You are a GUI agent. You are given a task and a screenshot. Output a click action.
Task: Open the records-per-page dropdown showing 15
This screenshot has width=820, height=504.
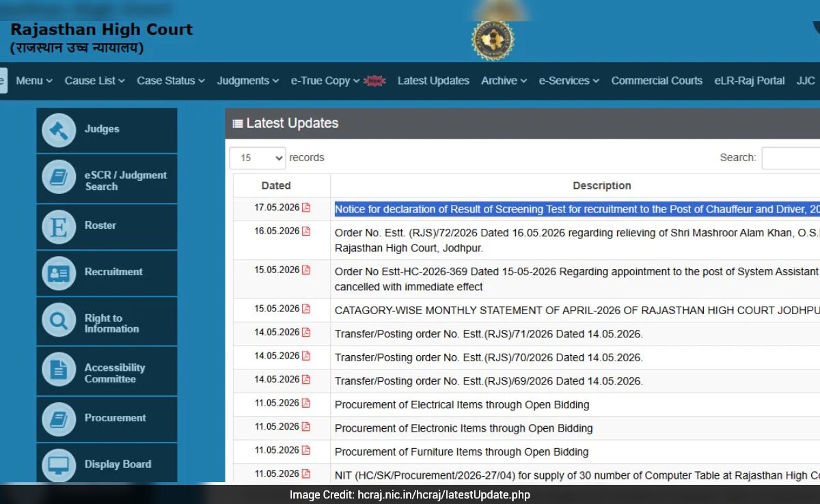click(257, 158)
